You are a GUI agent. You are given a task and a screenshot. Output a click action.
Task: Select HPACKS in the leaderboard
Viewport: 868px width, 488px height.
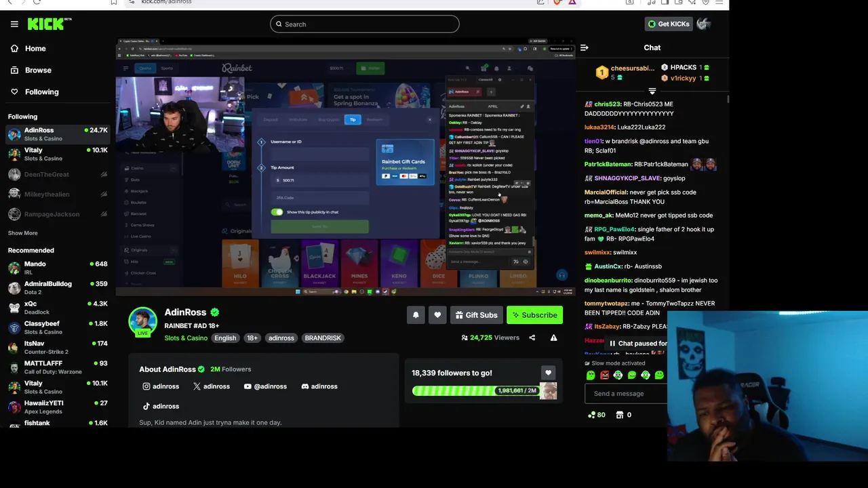point(683,68)
